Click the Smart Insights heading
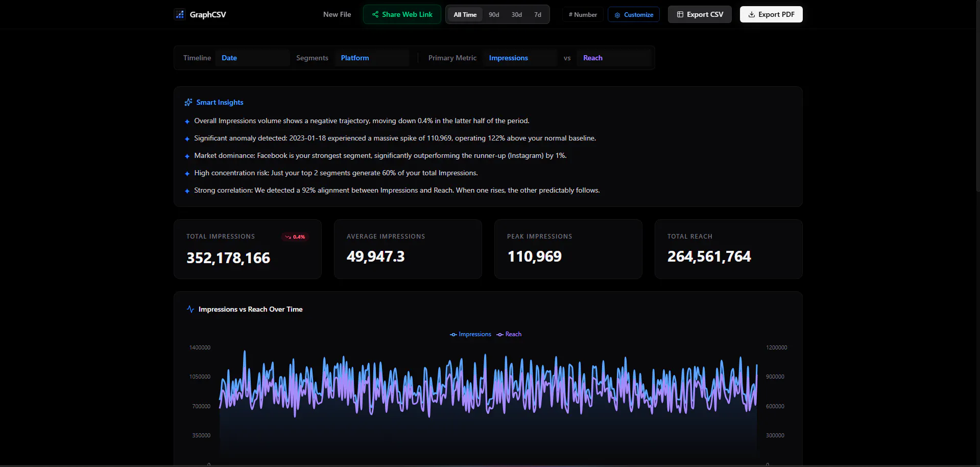The width and height of the screenshot is (980, 467). 220,102
